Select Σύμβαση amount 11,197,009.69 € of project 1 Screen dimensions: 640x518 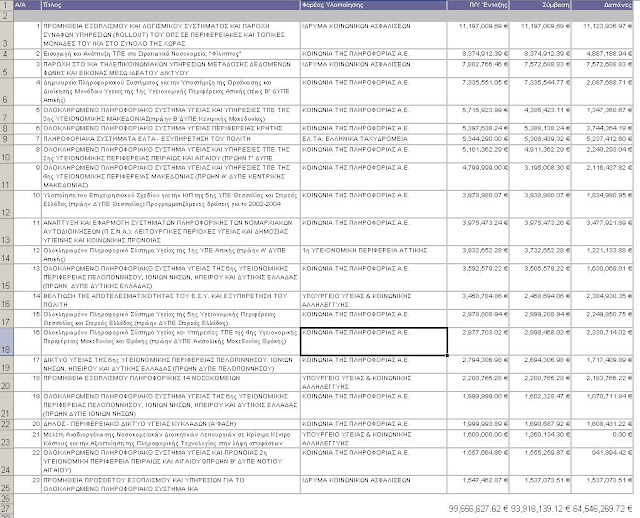[x=540, y=35]
